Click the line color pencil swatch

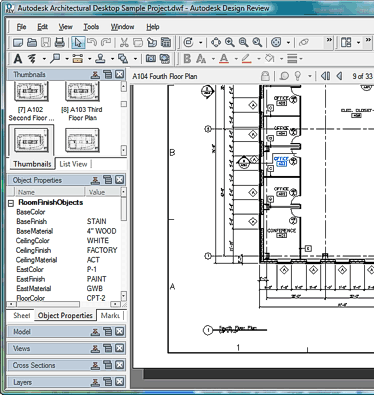[247, 59]
